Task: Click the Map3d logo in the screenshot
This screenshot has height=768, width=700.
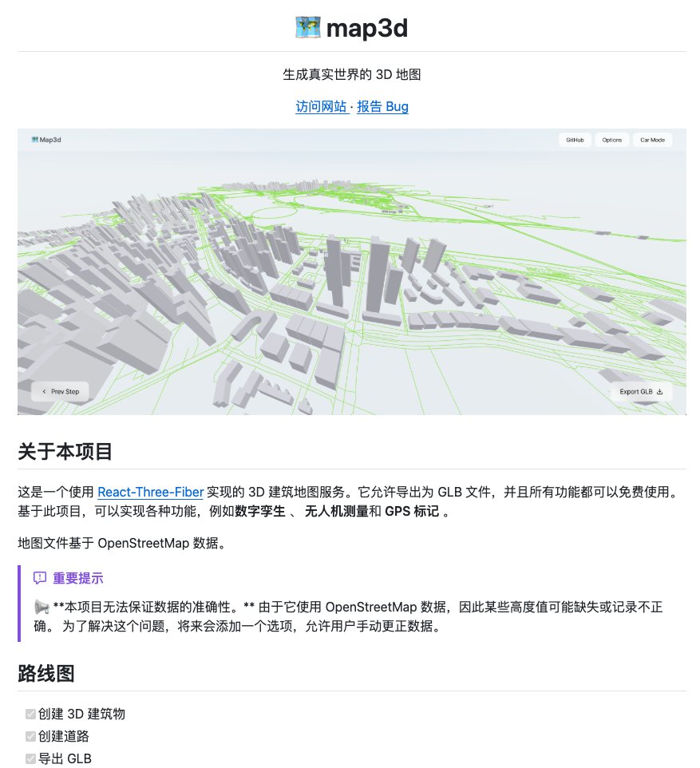Action: [46, 140]
